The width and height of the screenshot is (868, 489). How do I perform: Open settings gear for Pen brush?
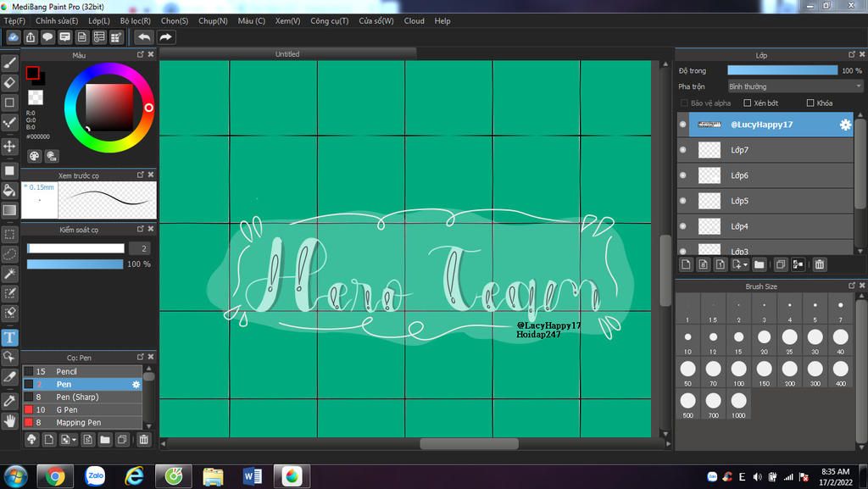coord(136,385)
